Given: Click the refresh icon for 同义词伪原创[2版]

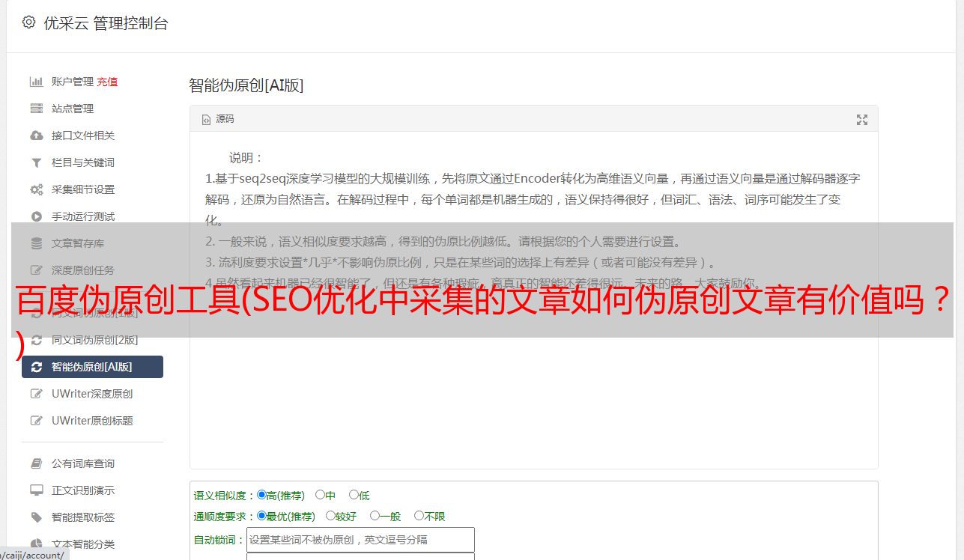Looking at the screenshot, I should 36,340.
